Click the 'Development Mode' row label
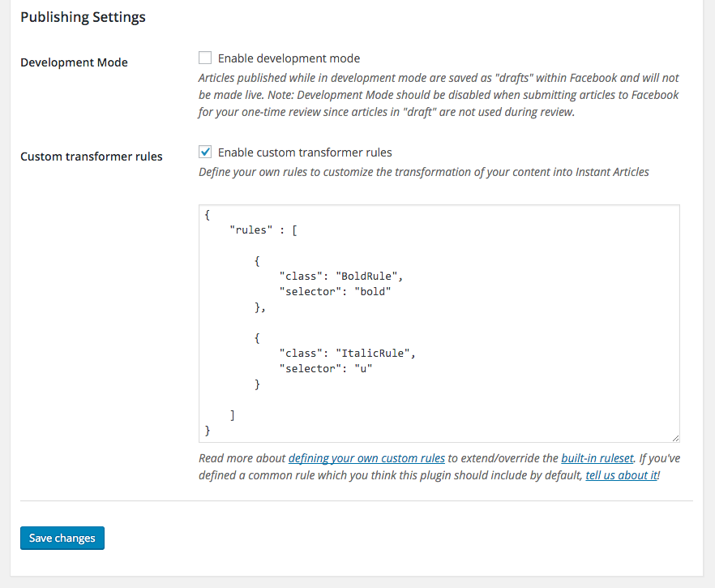The image size is (715, 588). [x=74, y=62]
